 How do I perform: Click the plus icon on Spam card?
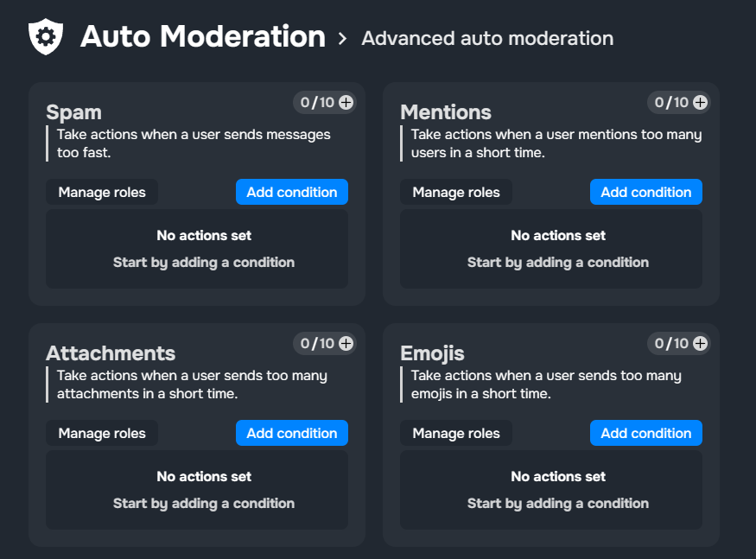346,103
